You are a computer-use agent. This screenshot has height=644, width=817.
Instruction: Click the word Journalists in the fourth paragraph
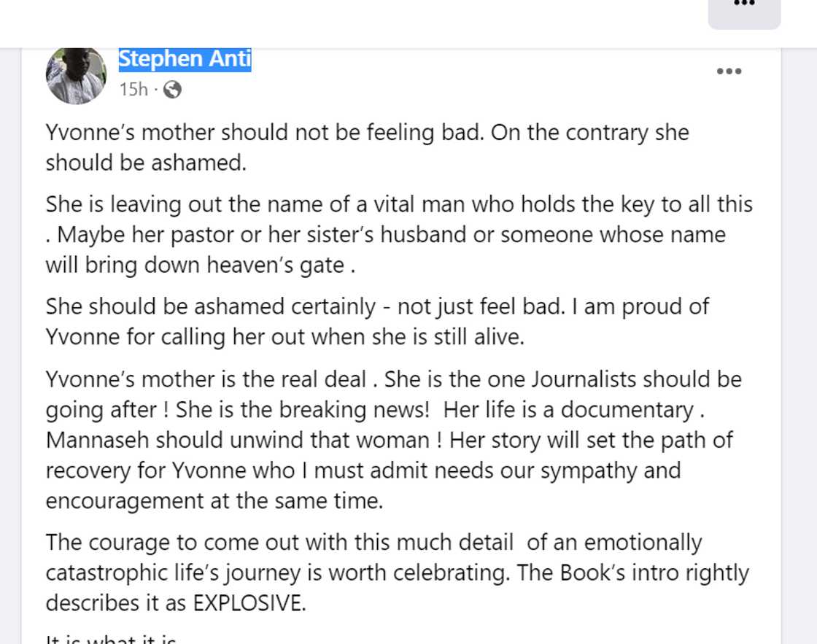click(580, 379)
